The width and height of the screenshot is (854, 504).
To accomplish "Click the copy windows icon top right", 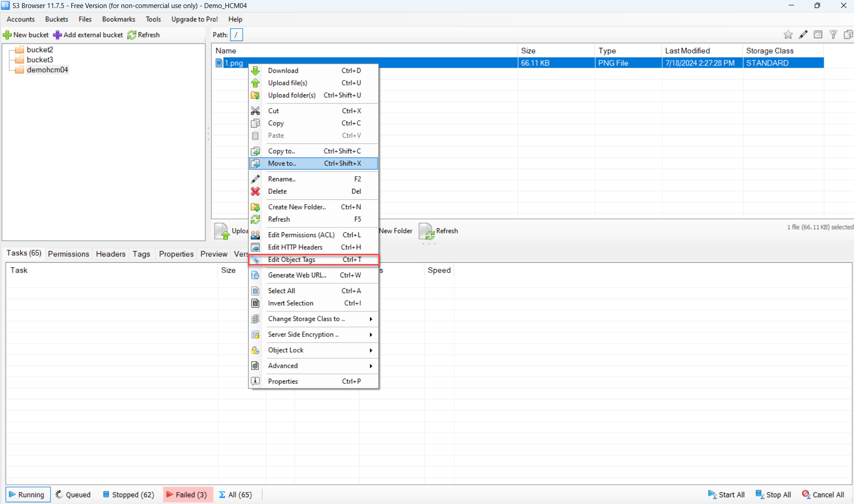I will click(x=848, y=35).
